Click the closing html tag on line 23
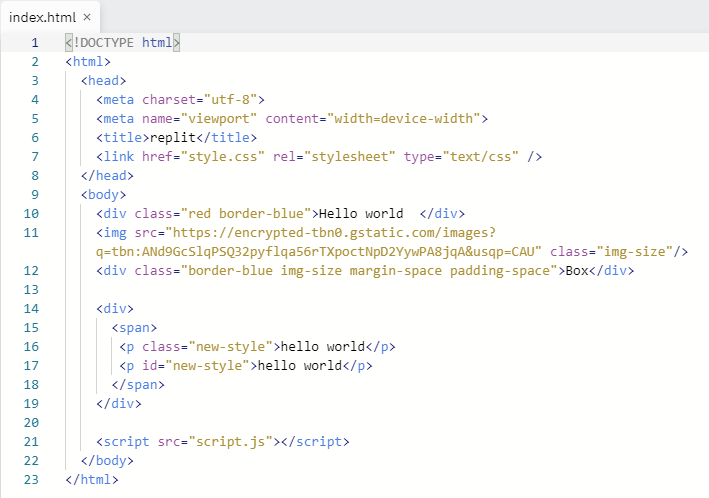Screen dimensions: 709x498 92,479
